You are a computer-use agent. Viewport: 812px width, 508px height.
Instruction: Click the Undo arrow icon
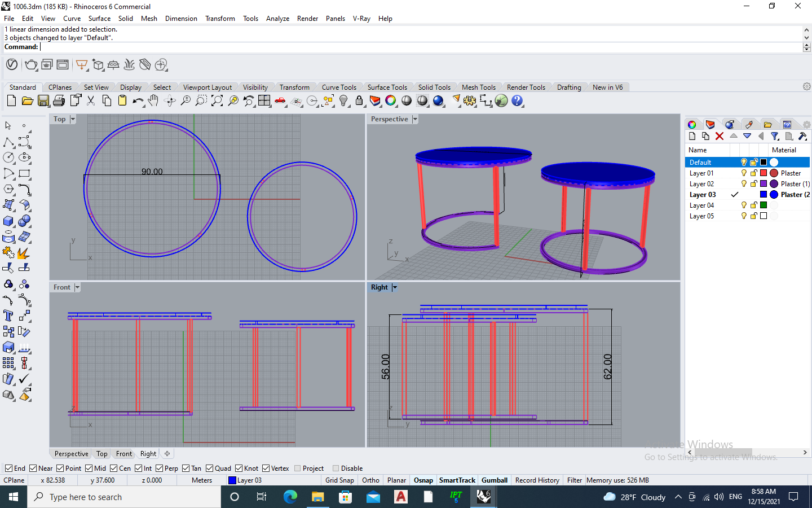tap(138, 101)
